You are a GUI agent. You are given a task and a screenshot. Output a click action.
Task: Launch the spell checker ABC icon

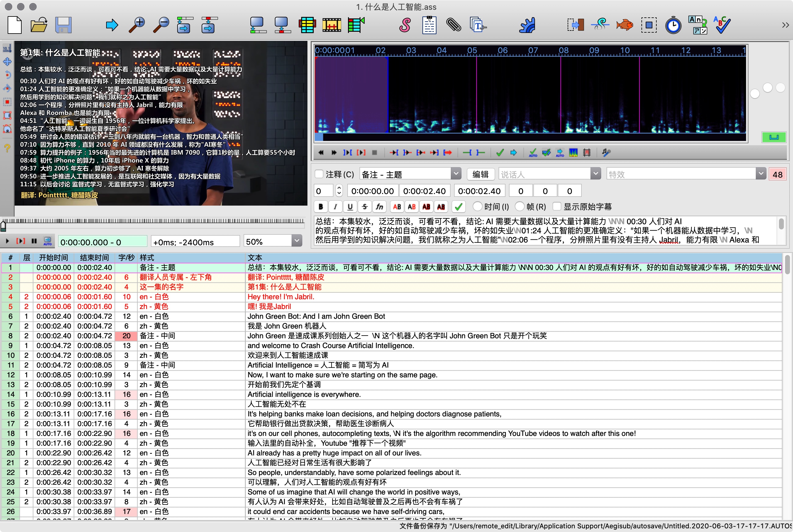pos(722,25)
